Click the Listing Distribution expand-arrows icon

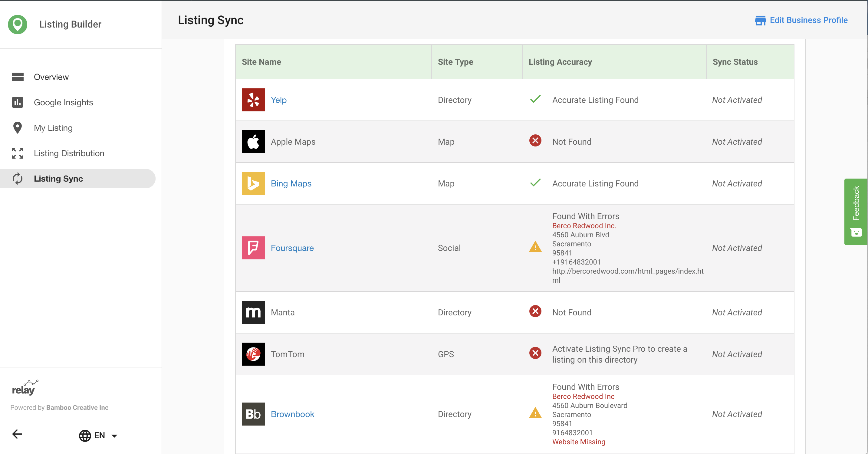[x=18, y=153]
